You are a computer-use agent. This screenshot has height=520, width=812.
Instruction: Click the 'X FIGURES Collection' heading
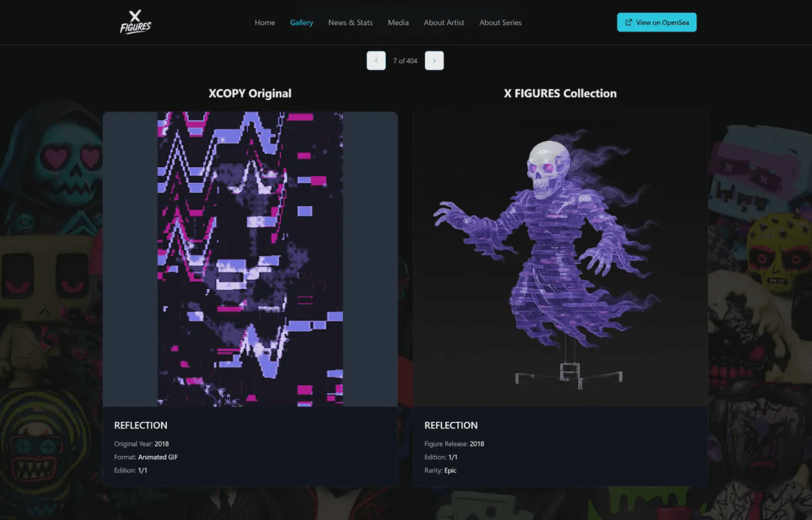(x=560, y=93)
